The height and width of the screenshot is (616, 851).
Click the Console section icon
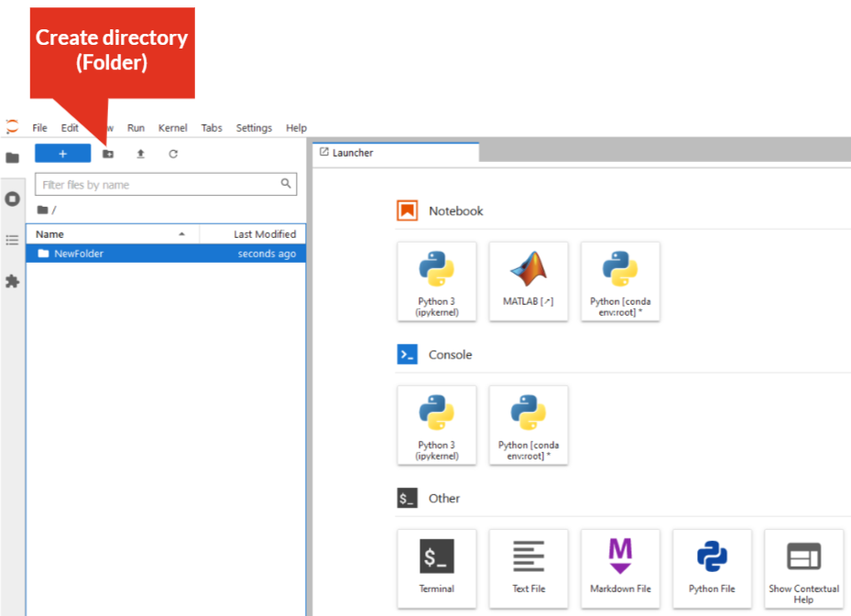click(408, 354)
